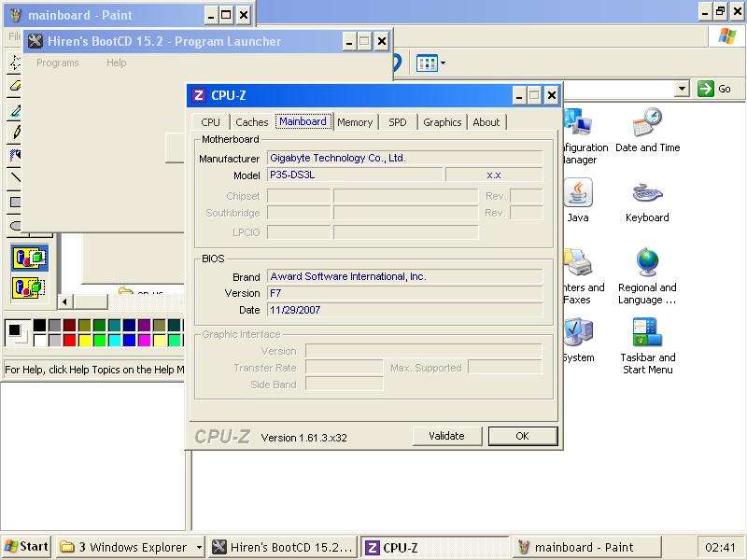Open the Graphics tab in CPU-Z
This screenshot has width=747, height=560.
[442, 122]
